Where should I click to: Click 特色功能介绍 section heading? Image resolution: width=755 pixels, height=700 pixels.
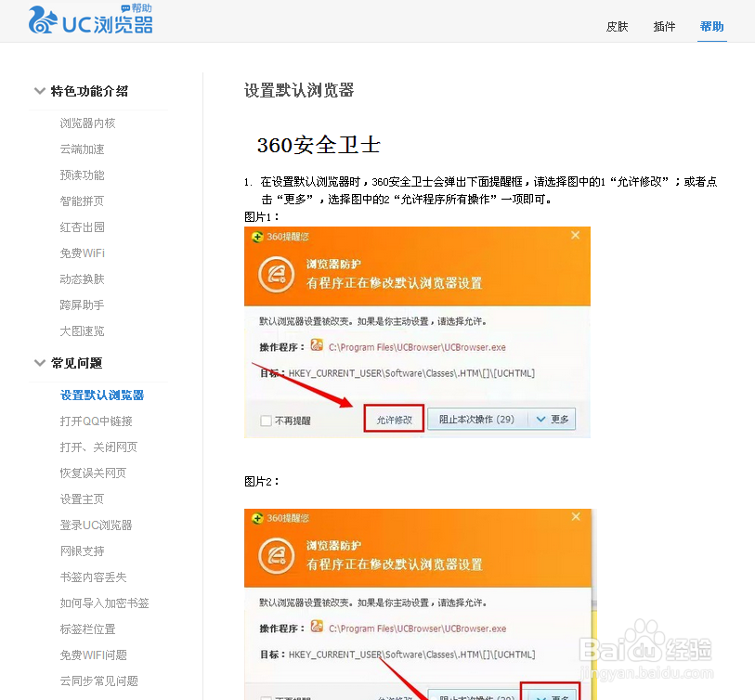(x=89, y=91)
